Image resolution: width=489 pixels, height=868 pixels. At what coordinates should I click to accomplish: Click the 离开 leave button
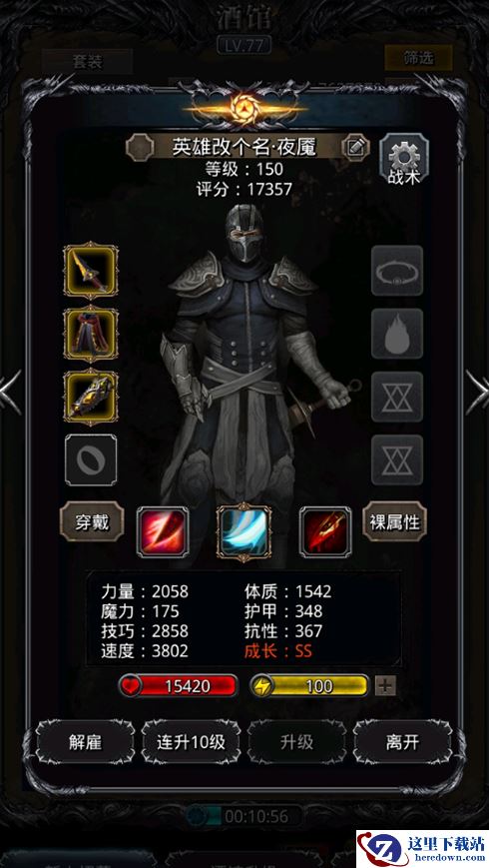[402, 742]
